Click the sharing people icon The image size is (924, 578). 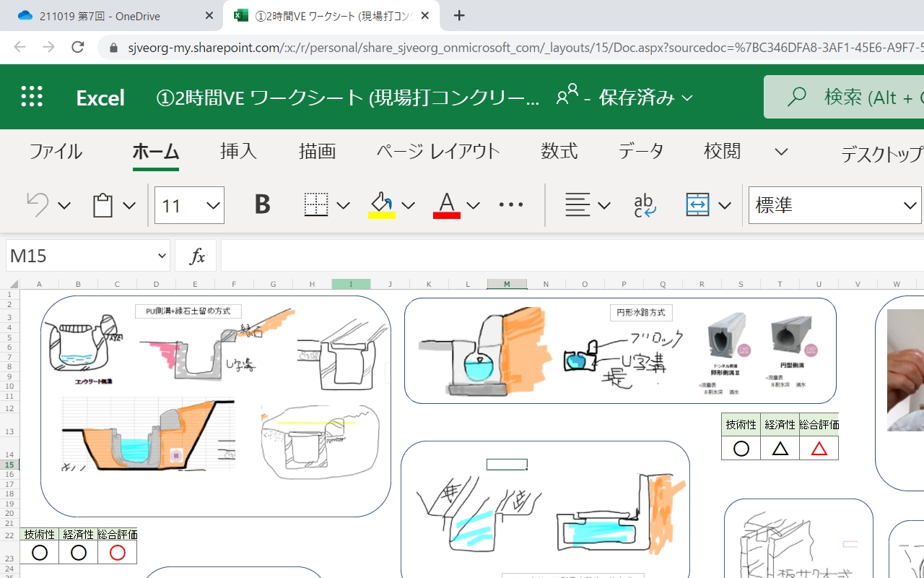click(x=567, y=95)
